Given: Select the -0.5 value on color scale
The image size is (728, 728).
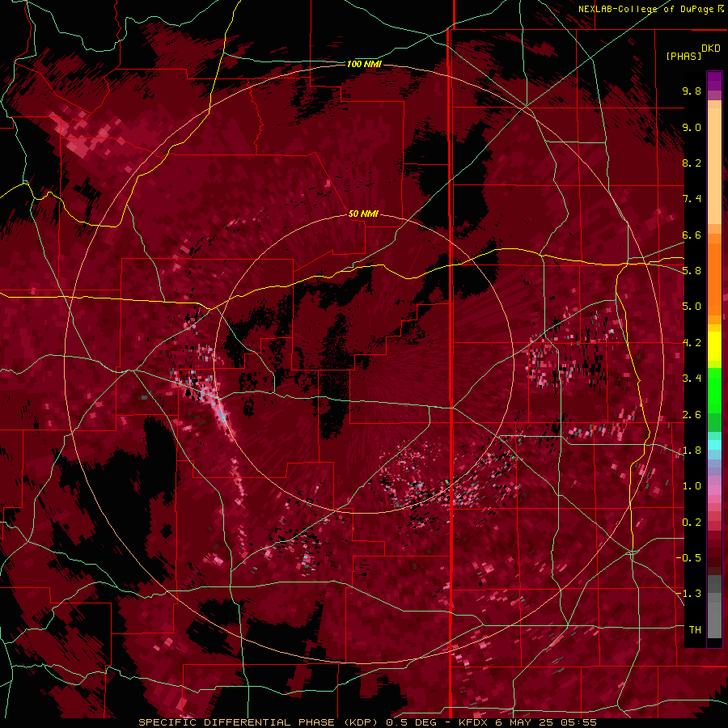Looking at the screenshot, I should (x=688, y=558).
